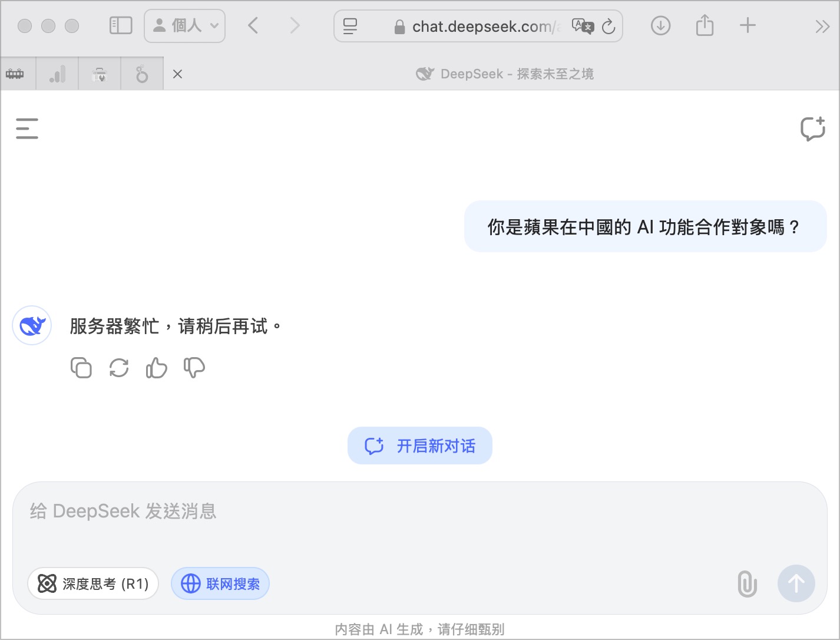This screenshot has width=840, height=640.
Task: Give the reply a thumbs up
Action: [x=157, y=368]
